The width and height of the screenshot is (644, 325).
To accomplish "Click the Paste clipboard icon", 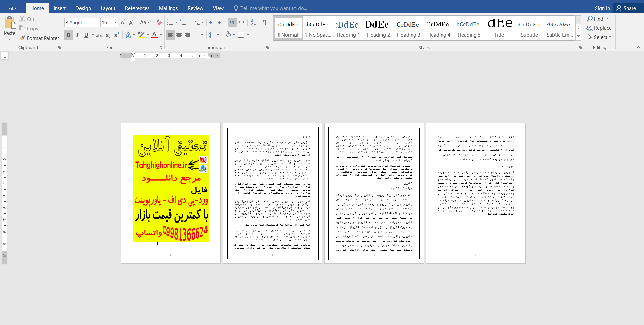I will (10, 23).
